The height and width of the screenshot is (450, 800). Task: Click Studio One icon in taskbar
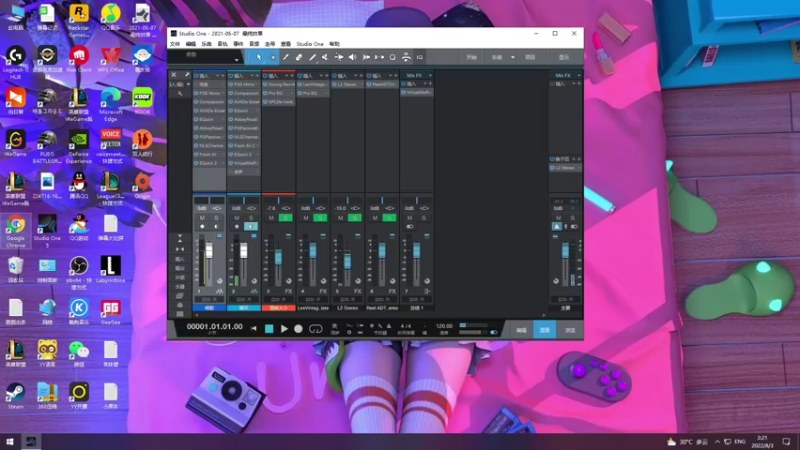coord(31,441)
